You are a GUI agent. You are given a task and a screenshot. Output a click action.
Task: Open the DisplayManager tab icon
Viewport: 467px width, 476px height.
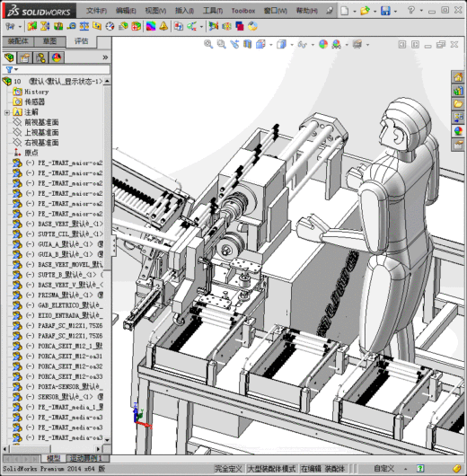(57, 57)
